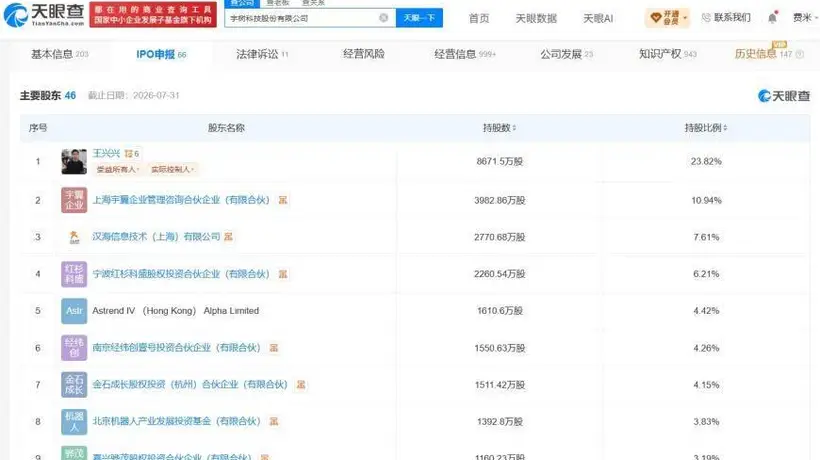Open the badge showing 6 beside 王兴兴
The width and height of the screenshot is (820, 460).
point(132,153)
